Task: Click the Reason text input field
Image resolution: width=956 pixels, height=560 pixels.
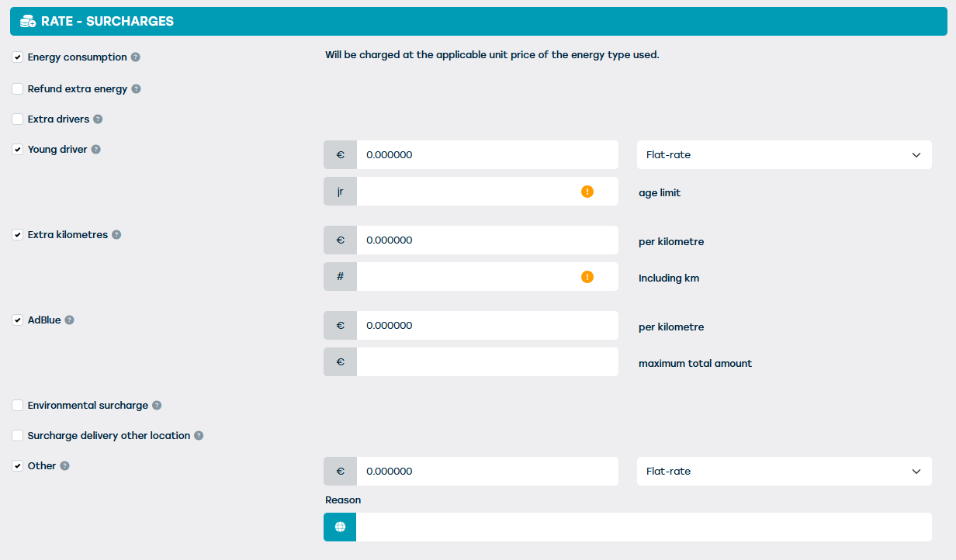Action: [x=643, y=527]
